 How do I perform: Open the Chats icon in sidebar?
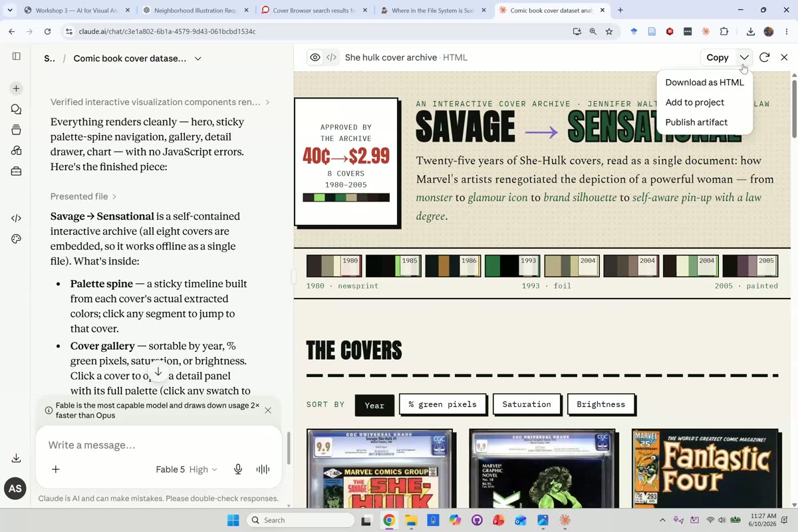pos(17,109)
